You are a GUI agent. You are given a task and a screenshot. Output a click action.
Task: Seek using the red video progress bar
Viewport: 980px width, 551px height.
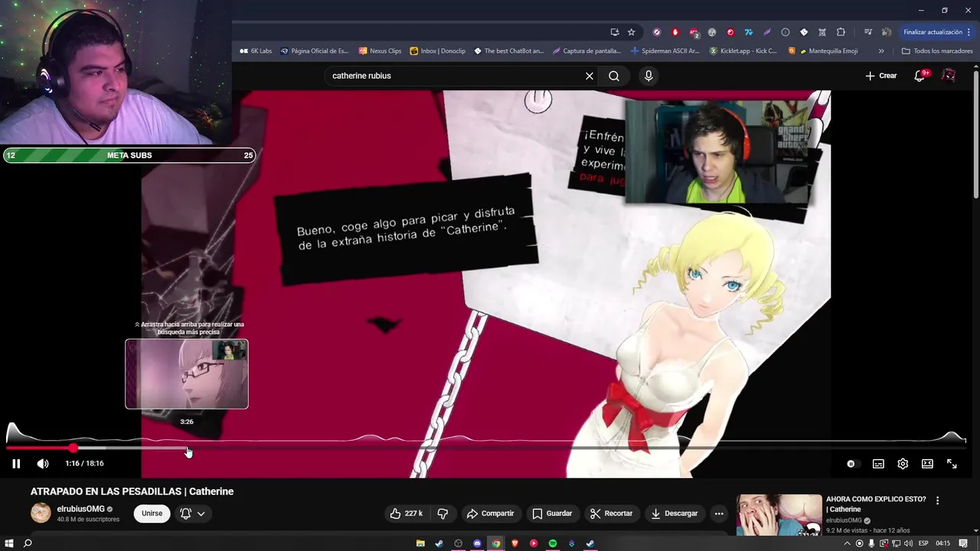click(485, 448)
